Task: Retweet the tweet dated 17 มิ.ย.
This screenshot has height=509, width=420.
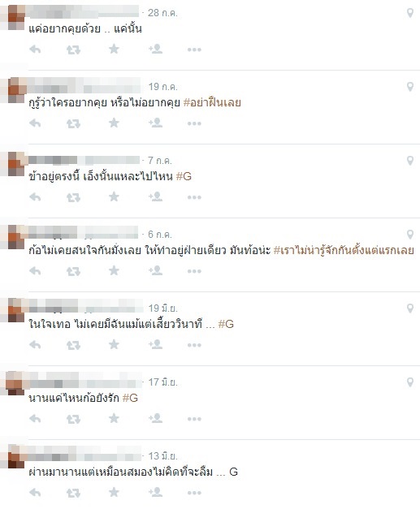Action: pyautogui.click(x=73, y=419)
